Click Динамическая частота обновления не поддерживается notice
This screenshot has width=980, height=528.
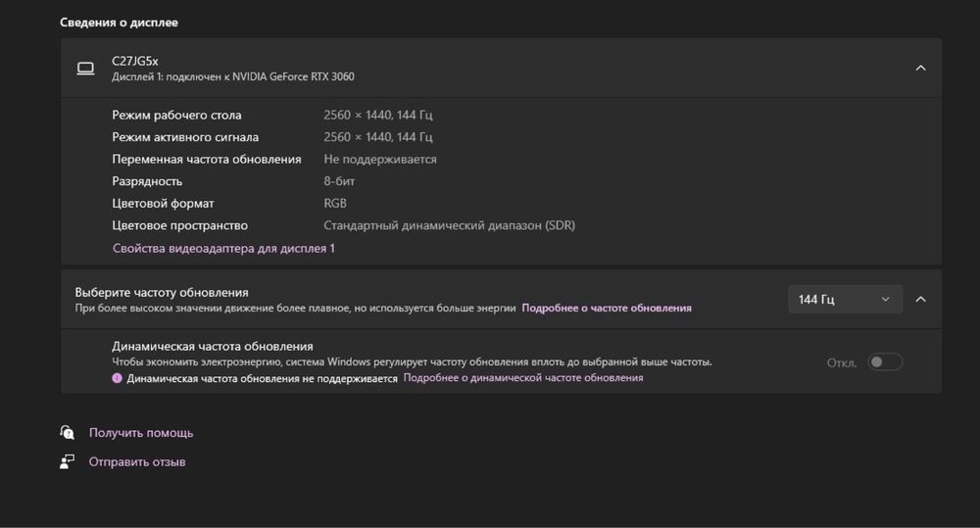pos(262,379)
